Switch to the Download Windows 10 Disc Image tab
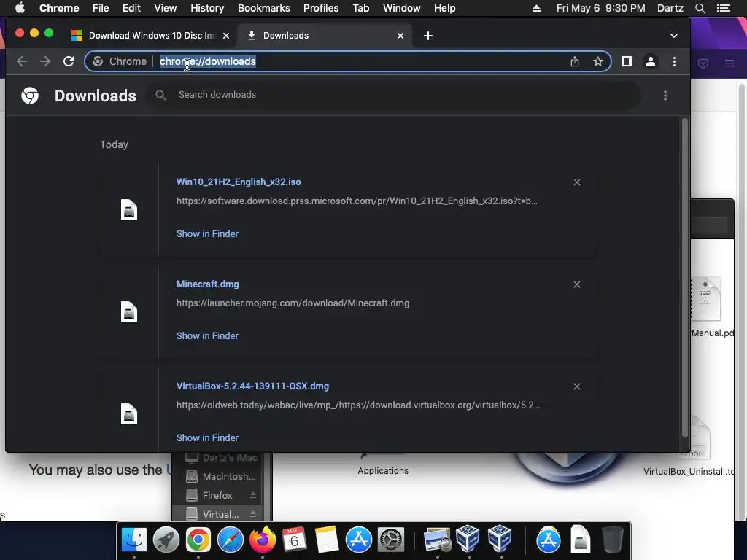 pyautogui.click(x=152, y=36)
